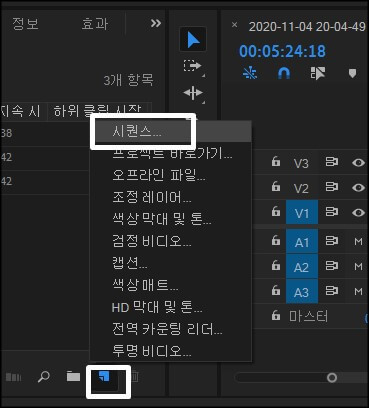Switch to the 정보 tab

[x=25, y=24]
